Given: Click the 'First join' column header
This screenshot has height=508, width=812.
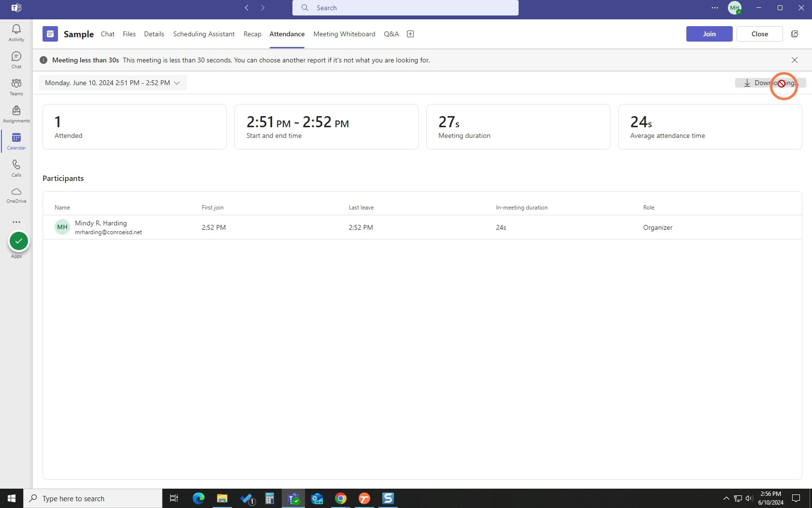Looking at the screenshot, I should (x=213, y=208).
